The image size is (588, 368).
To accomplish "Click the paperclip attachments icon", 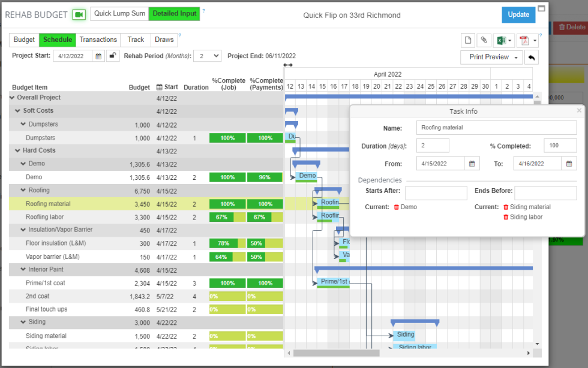I will pyautogui.click(x=484, y=40).
